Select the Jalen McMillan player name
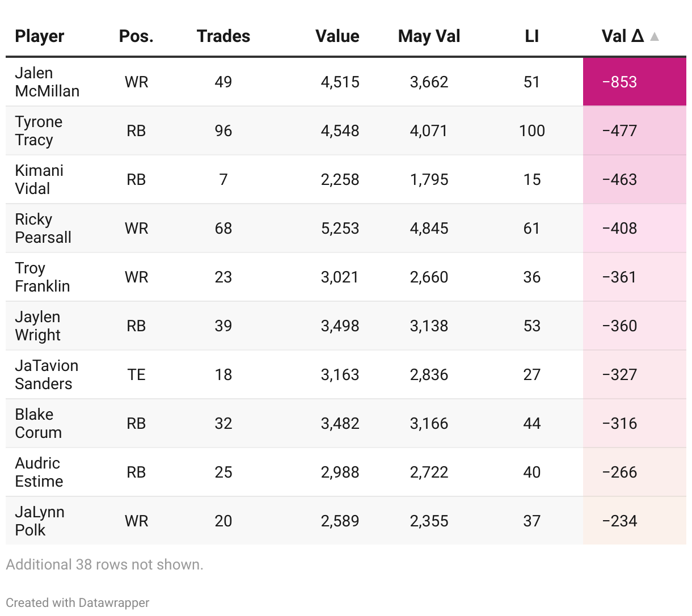692x616 pixels. (47, 82)
